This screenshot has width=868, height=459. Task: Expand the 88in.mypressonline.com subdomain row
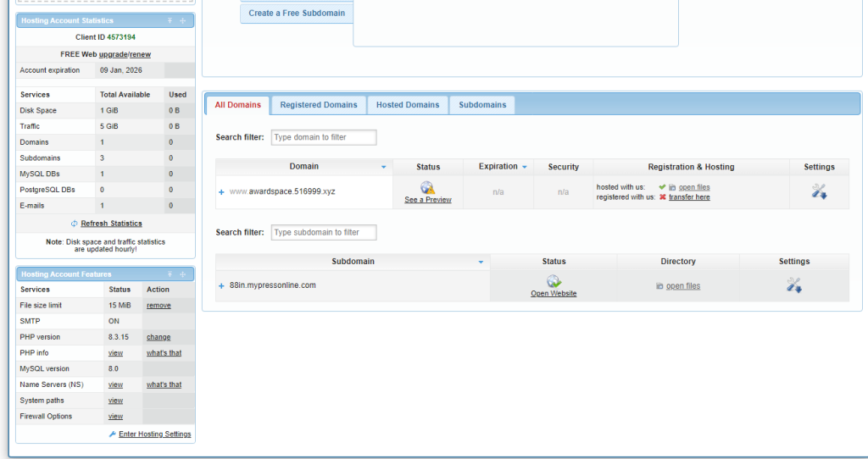222,286
